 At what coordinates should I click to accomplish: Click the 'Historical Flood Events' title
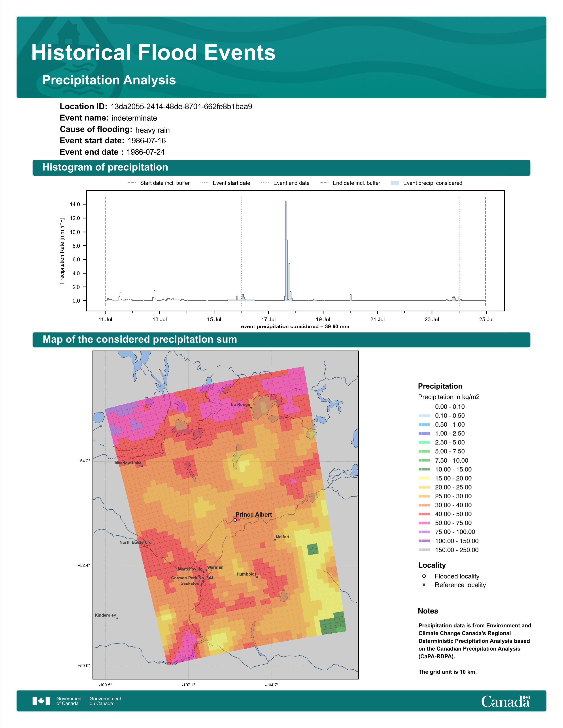(x=153, y=53)
